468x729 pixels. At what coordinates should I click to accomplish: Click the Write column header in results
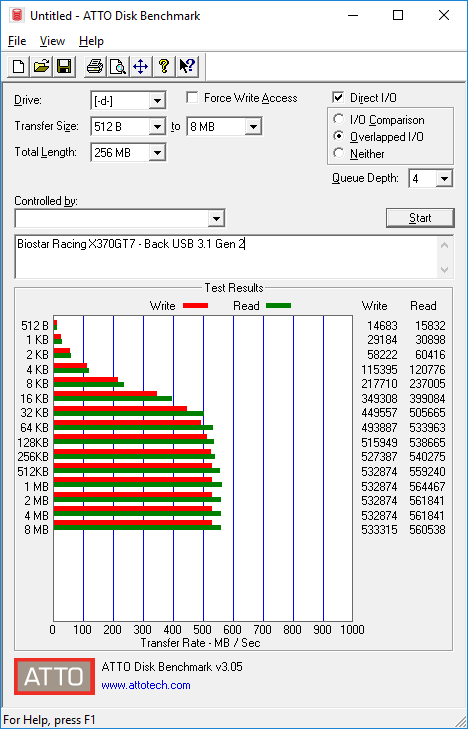click(375, 305)
